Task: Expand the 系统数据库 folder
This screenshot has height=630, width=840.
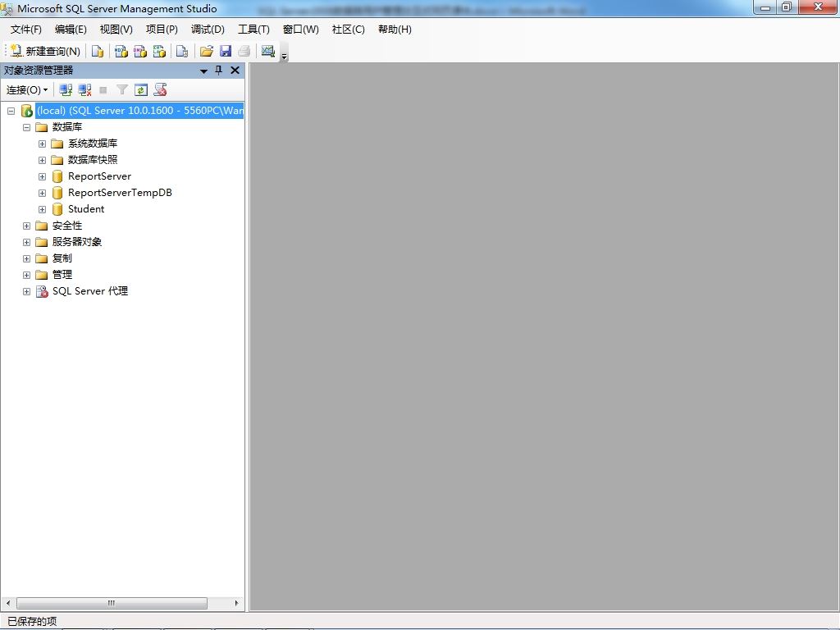Action: coord(42,144)
